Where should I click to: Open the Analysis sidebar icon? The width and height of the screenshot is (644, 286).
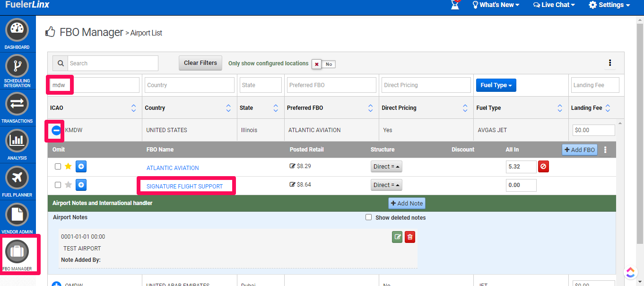click(x=17, y=142)
